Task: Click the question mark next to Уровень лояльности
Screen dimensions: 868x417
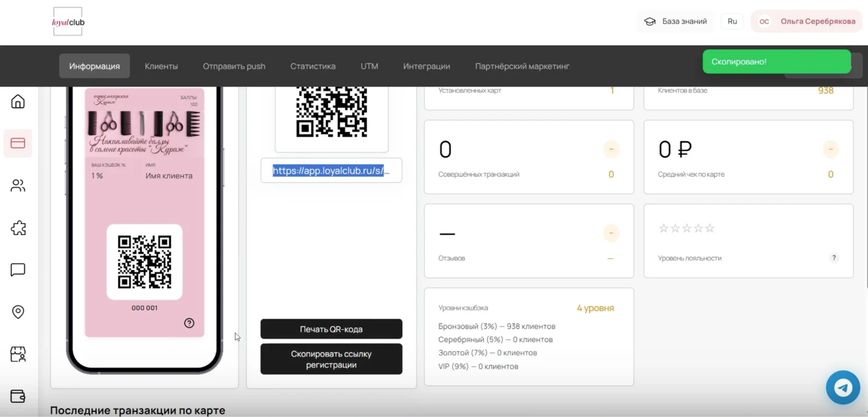Action: click(x=833, y=258)
